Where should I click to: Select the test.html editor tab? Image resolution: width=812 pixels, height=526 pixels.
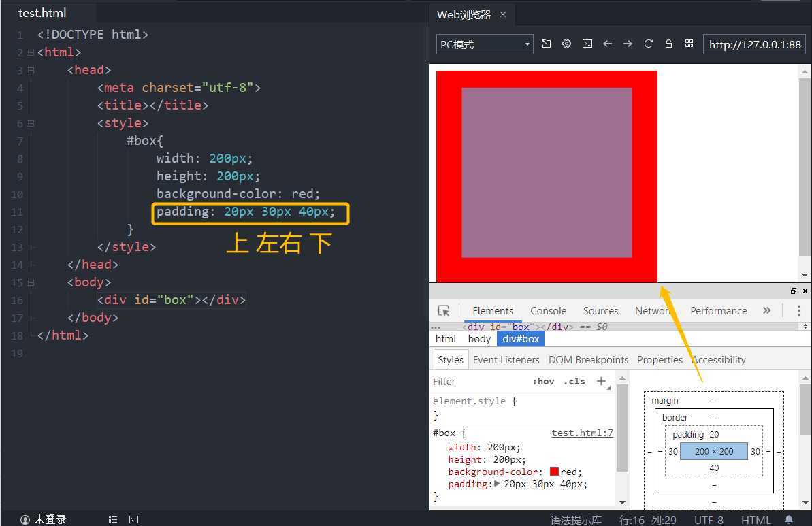pyautogui.click(x=42, y=12)
